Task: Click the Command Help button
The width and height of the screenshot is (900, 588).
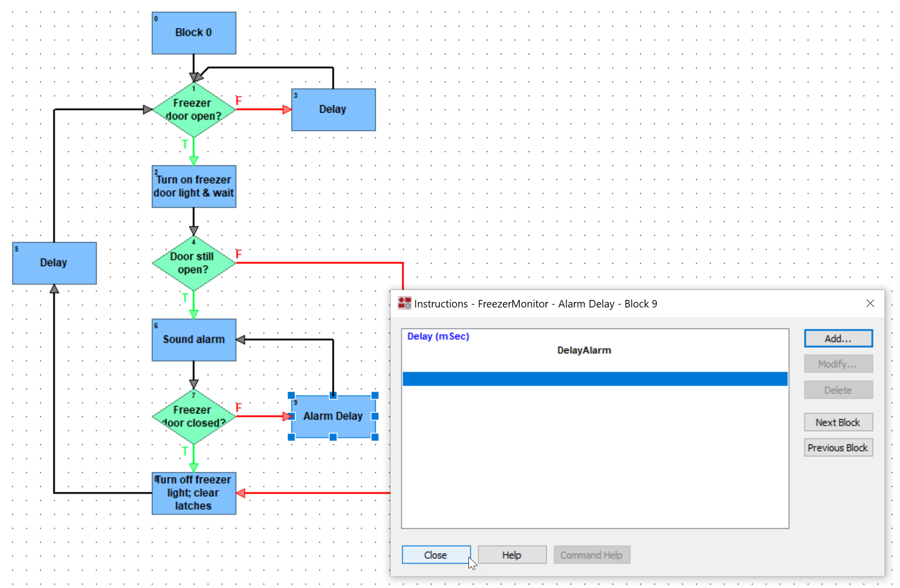Action: (x=592, y=555)
